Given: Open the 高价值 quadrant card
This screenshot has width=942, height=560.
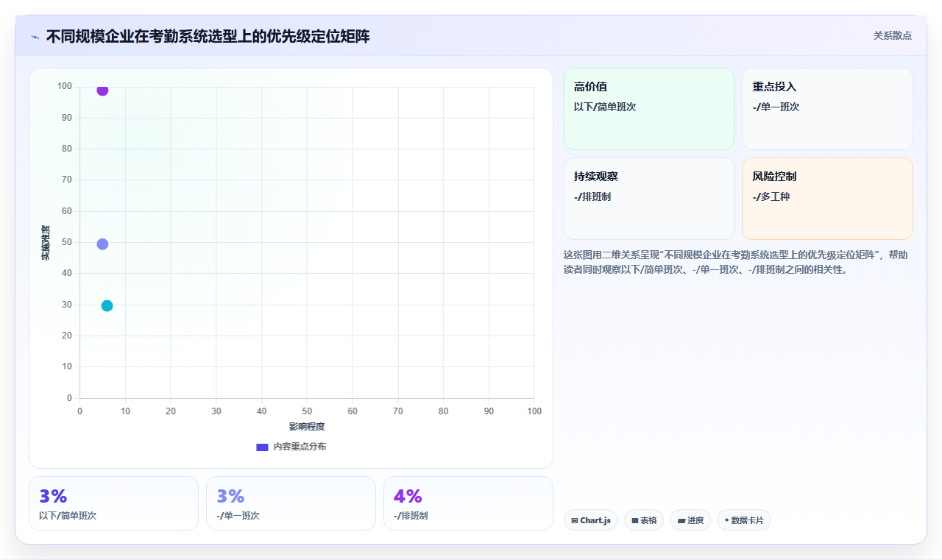Looking at the screenshot, I should pyautogui.click(x=649, y=109).
